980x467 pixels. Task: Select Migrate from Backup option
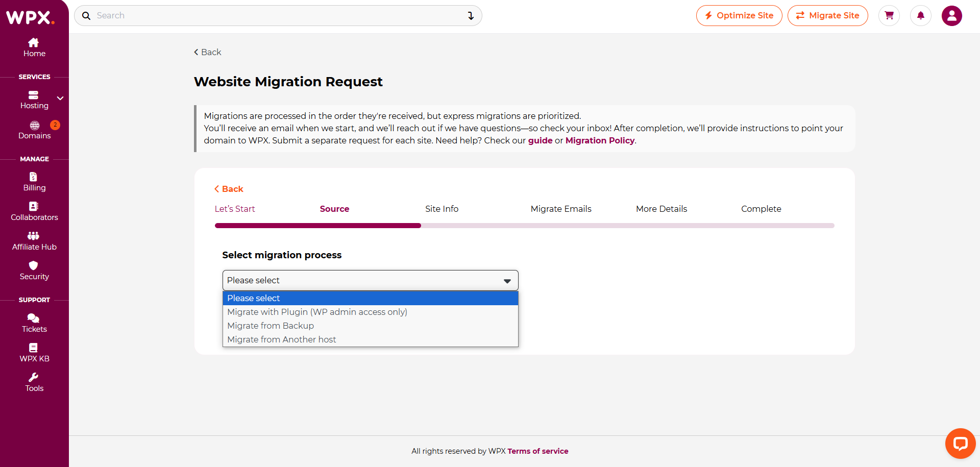(270, 326)
